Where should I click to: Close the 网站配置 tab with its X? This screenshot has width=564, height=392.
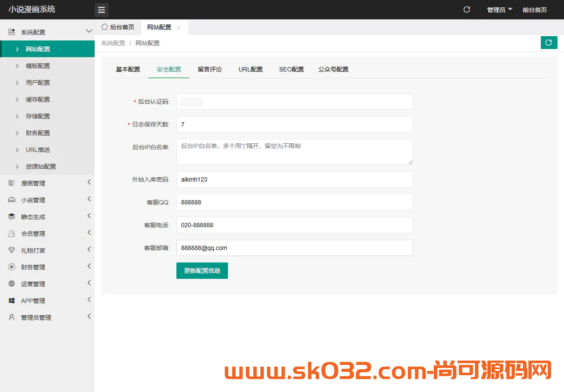[x=179, y=27]
